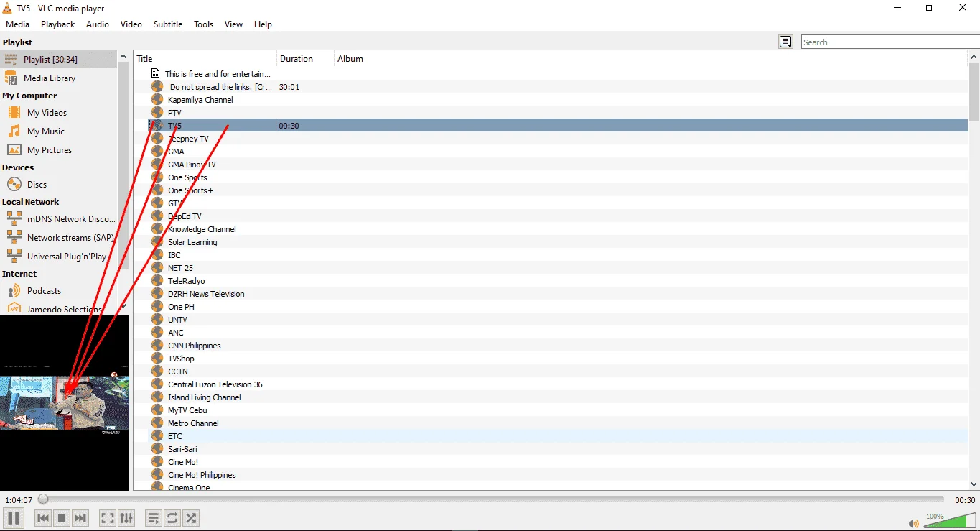Open My Music in sidebar

coord(59,131)
